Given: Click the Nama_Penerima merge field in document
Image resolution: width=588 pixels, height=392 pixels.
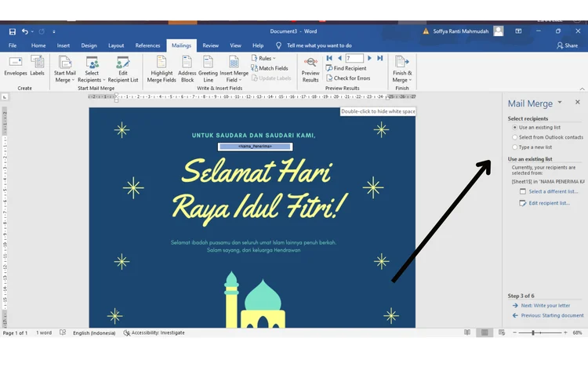Looking at the screenshot, I should pos(255,147).
